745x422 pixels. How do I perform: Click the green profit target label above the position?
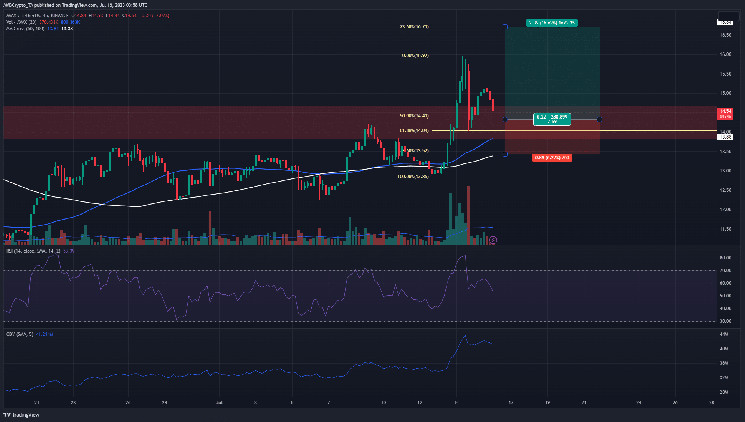coord(552,22)
